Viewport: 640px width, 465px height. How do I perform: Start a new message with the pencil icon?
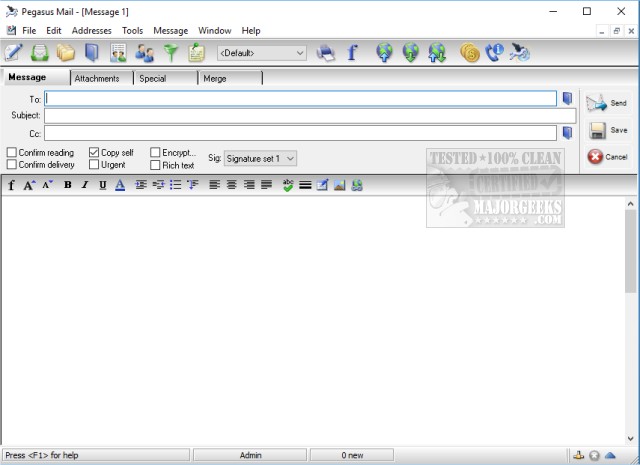click(x=13, y=53)
